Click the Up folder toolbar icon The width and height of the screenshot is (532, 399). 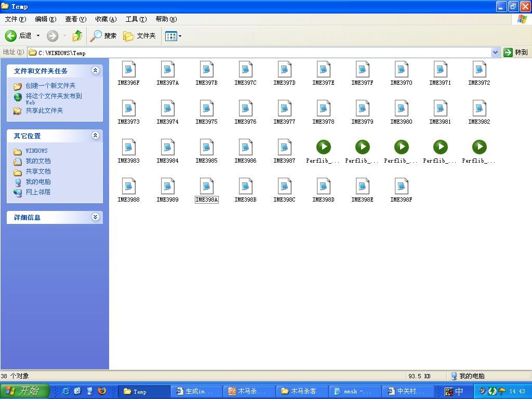[x=77, y=36]
